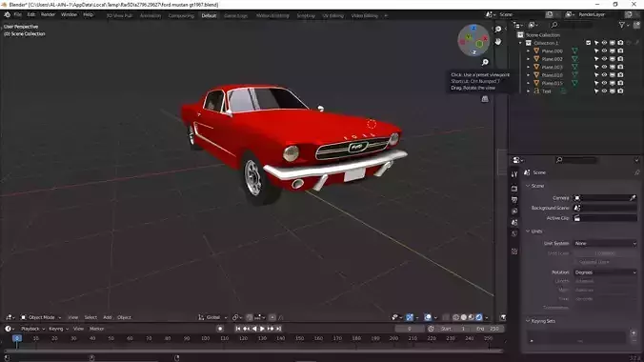Click the navigation gizmo Z axis
The height and width of the screenshot is (362, 644).
pyautogui.click(x=473, y=28)
